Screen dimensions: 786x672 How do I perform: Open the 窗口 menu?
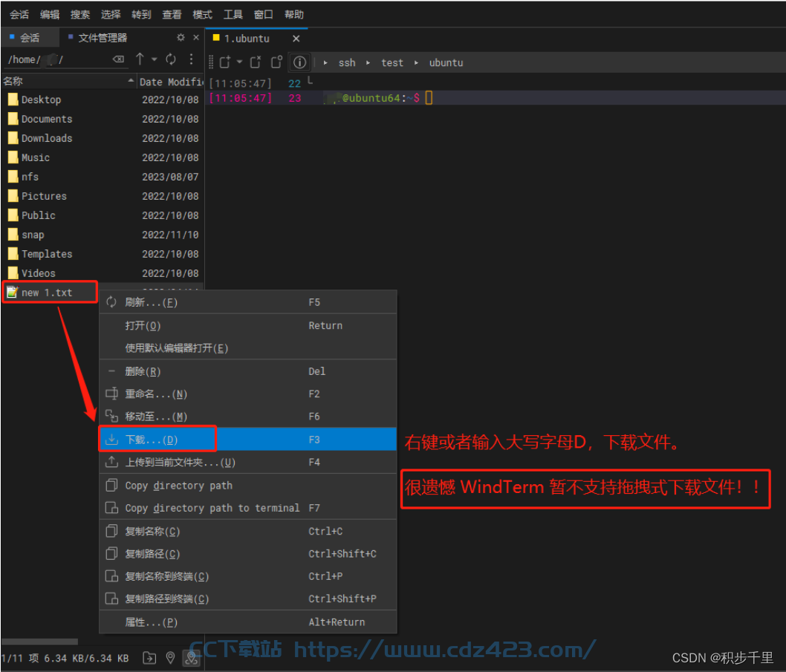[264, 15]
